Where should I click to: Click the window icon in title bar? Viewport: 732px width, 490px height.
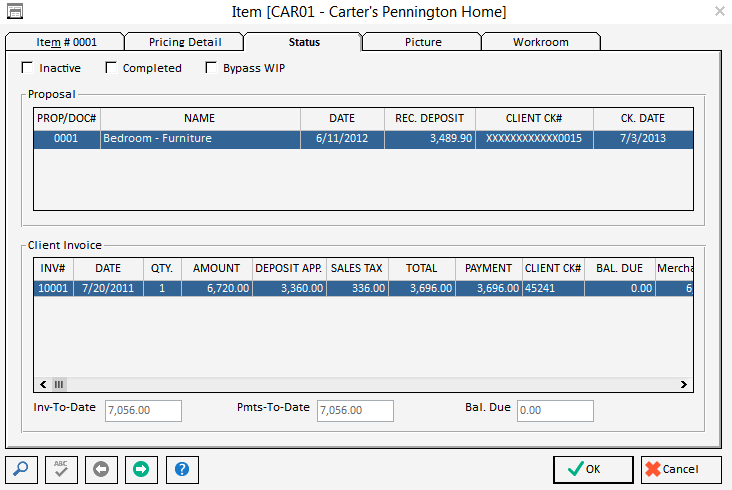(x=15, y=11)
